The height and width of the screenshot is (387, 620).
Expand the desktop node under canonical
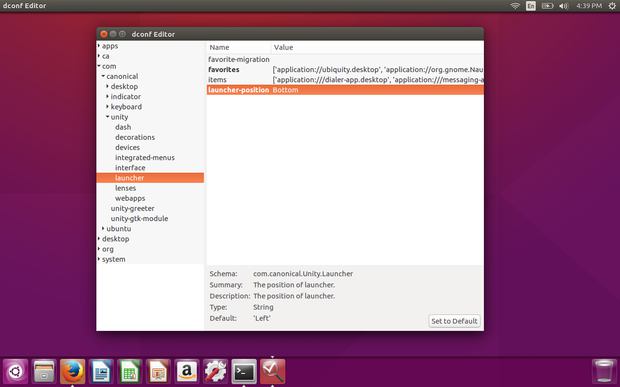coord(108,86)
